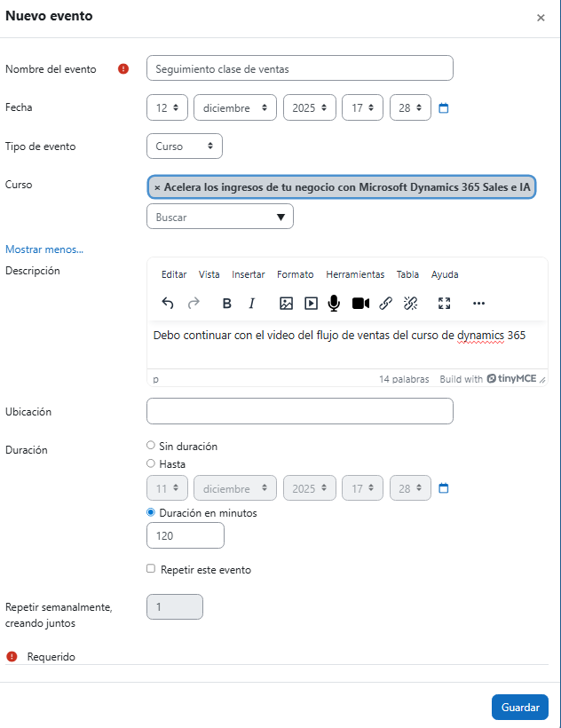Open the Insertar menu in editor
Screen dimensions: 561x728
click(x=248, y=274)
